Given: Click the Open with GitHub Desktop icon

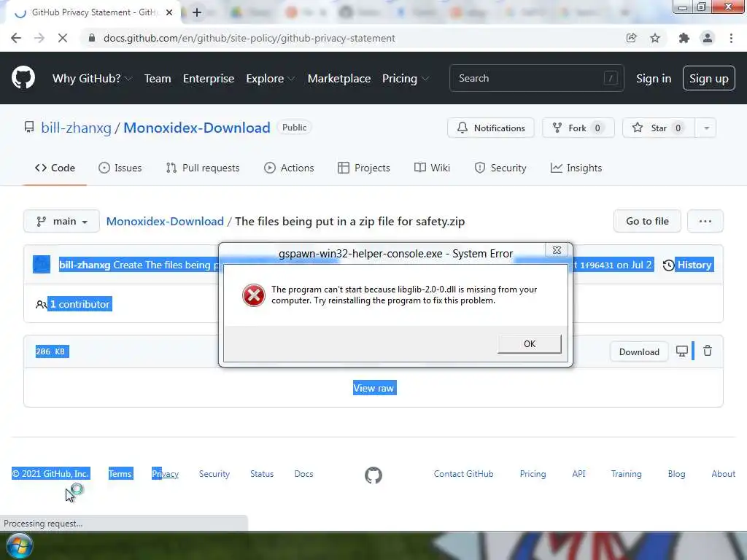Looking at the screenshot, I should pos(682,351).
